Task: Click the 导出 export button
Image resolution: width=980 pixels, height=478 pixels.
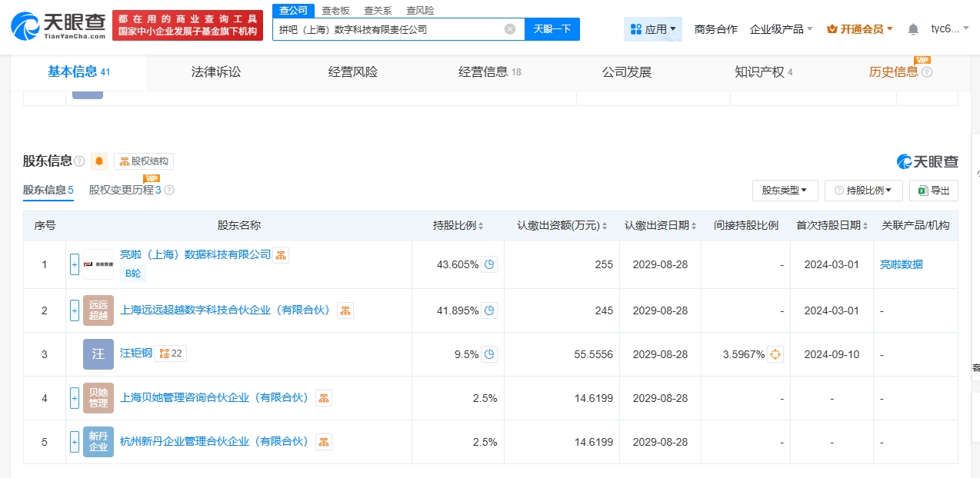Action: pyautogui.click(x=934, y=191)
